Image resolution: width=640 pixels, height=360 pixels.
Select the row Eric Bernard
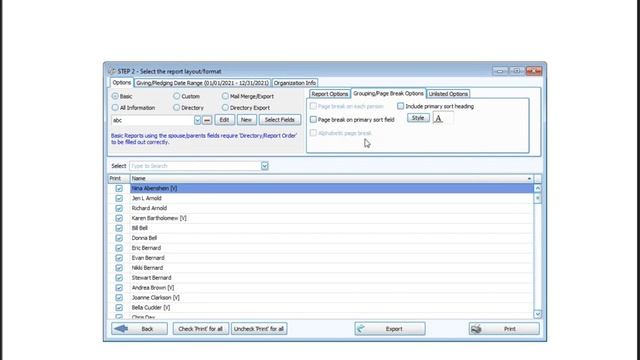pyautogui.click(x=331, y=248)
